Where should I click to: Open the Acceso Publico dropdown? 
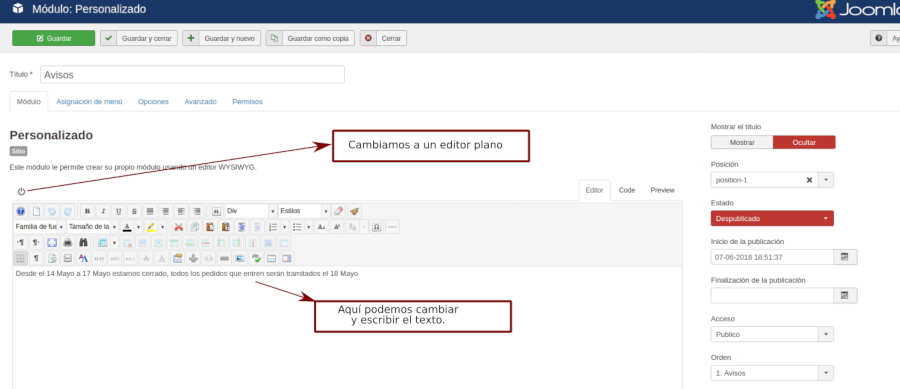772,334
